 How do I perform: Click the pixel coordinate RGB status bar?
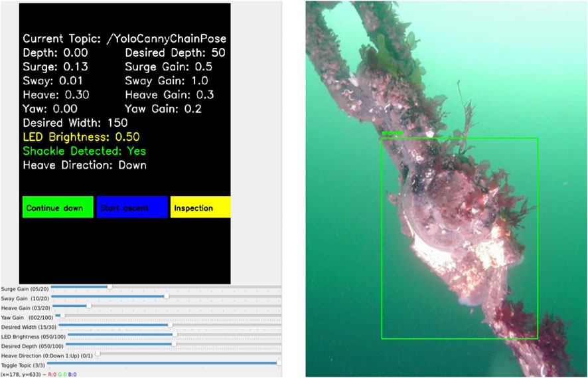pyautogui.click(x=38, y=375)
